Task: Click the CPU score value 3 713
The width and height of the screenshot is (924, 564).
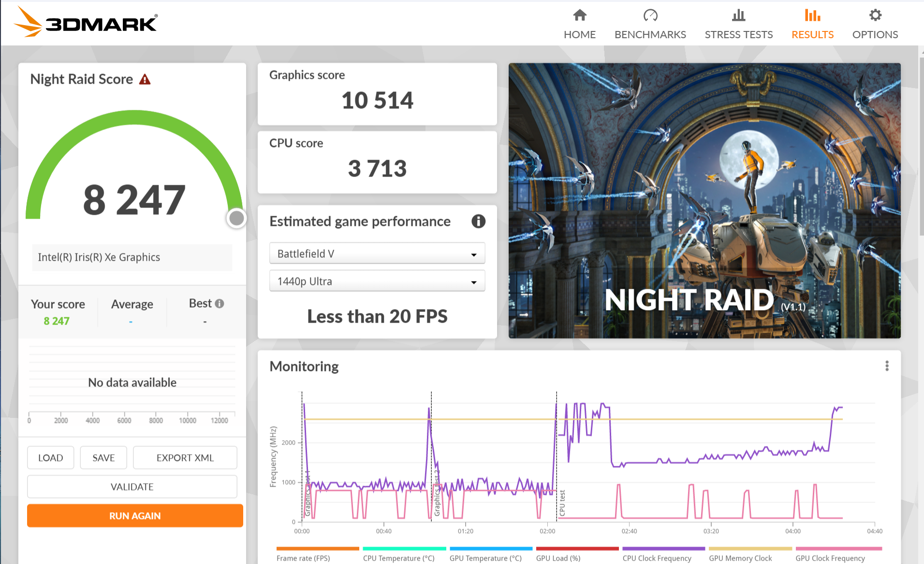Action: 377,169
